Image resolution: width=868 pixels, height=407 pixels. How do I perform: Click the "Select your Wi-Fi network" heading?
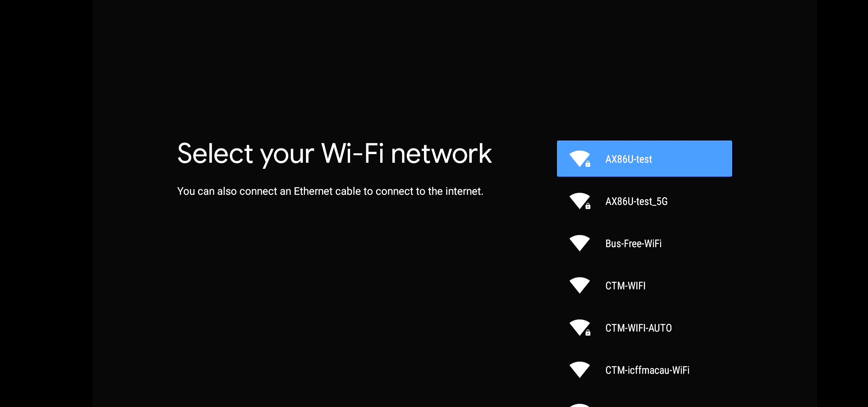click(334, 154)
